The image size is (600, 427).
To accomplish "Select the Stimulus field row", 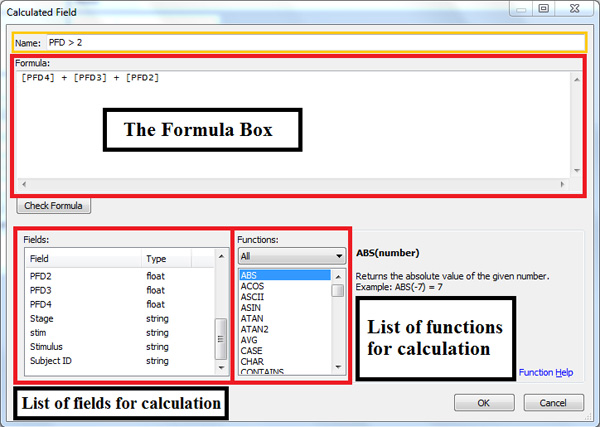I will 120,347.
